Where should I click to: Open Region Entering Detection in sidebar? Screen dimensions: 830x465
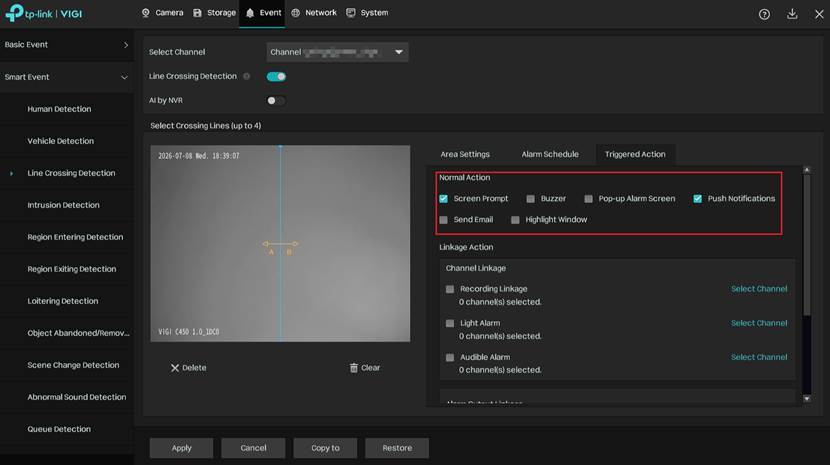(x=67, y=237)
